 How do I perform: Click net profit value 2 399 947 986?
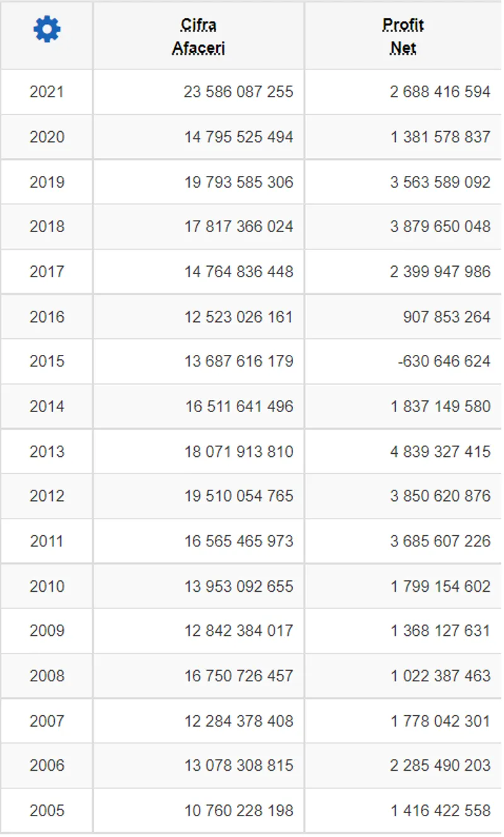[440, 272]
